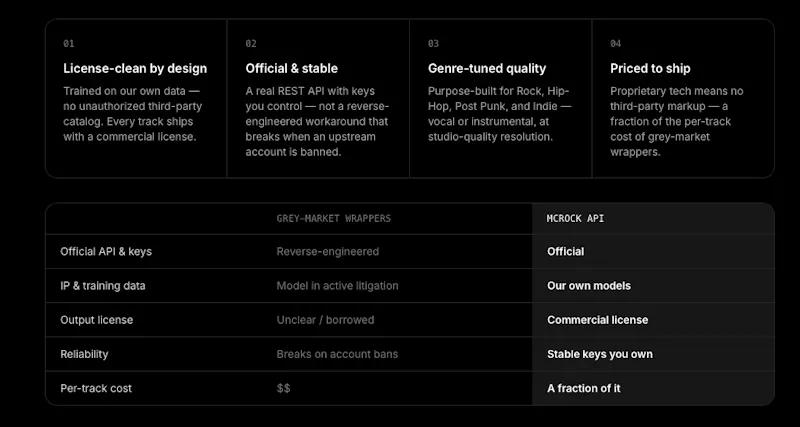
Task: Click the 'Trained on our own data' paragraph
Action: 133,114
